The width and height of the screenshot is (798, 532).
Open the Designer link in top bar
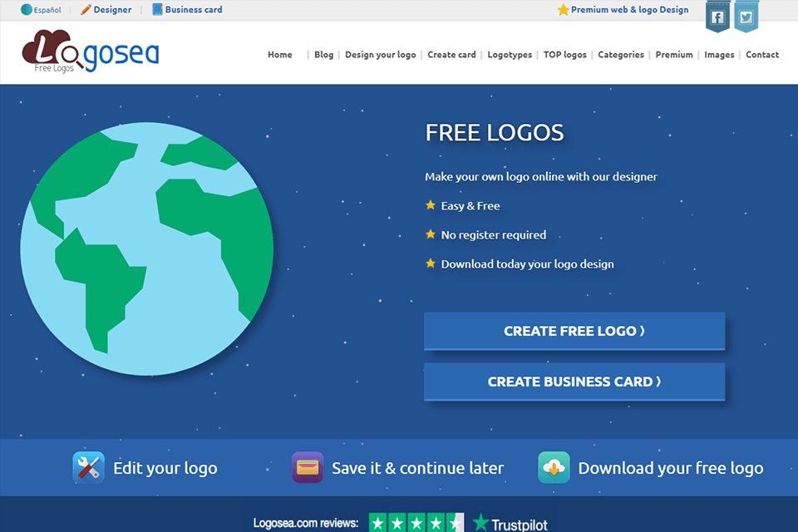[x=112, y=10]
